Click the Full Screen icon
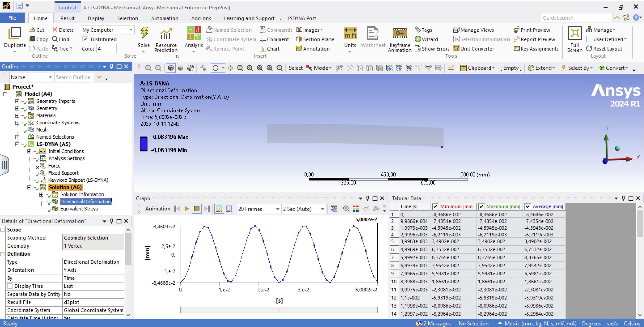The image size is (644, 327). [x=574, y=34]
